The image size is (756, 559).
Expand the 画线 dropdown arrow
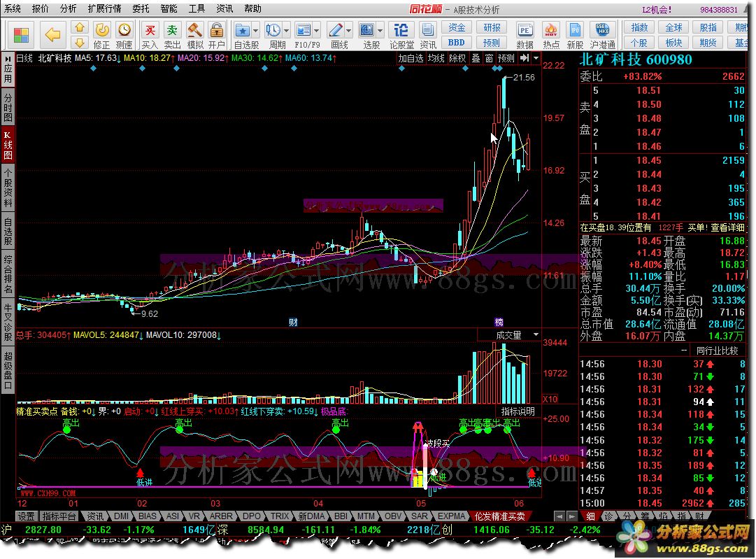point(348,31)
